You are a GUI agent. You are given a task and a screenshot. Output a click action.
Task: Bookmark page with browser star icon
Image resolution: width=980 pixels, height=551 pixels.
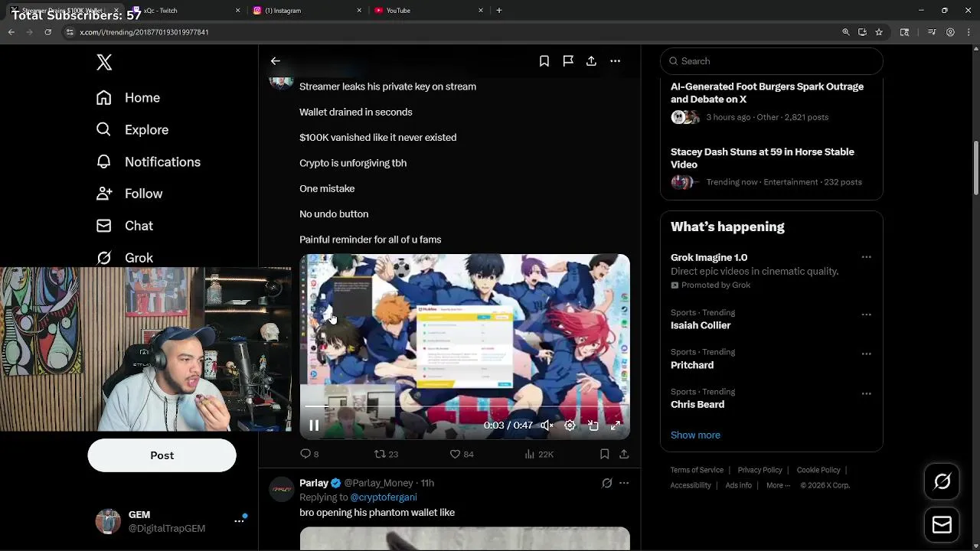pos(879,32)
